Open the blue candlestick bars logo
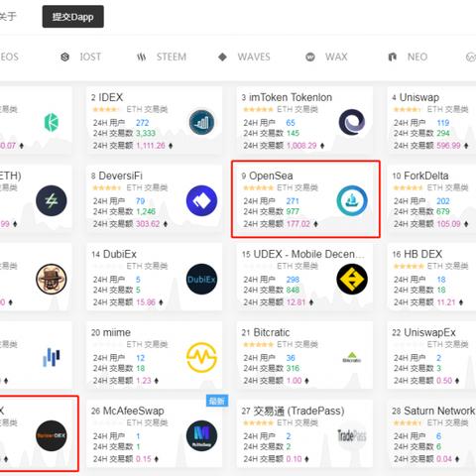 click(x=52, y=357)
